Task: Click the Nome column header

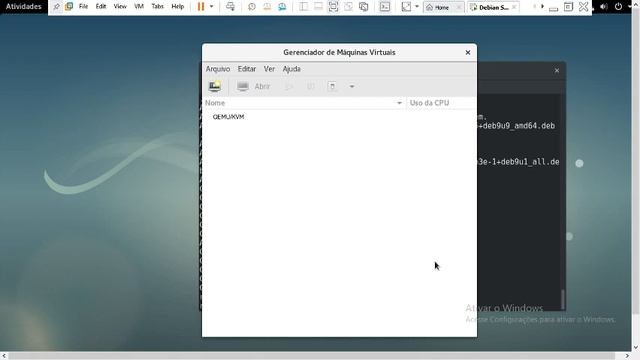Action: 304,103
